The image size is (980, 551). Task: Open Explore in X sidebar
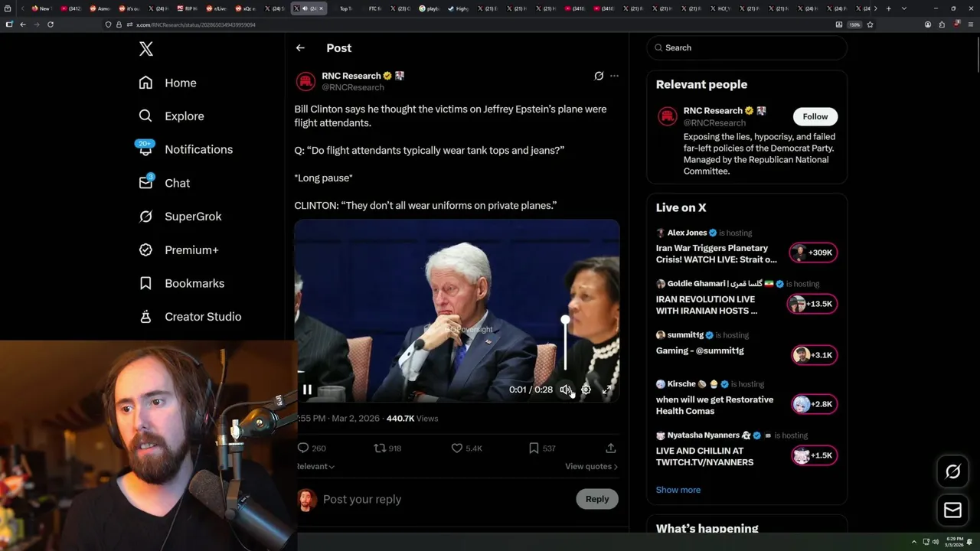(171, 116)
